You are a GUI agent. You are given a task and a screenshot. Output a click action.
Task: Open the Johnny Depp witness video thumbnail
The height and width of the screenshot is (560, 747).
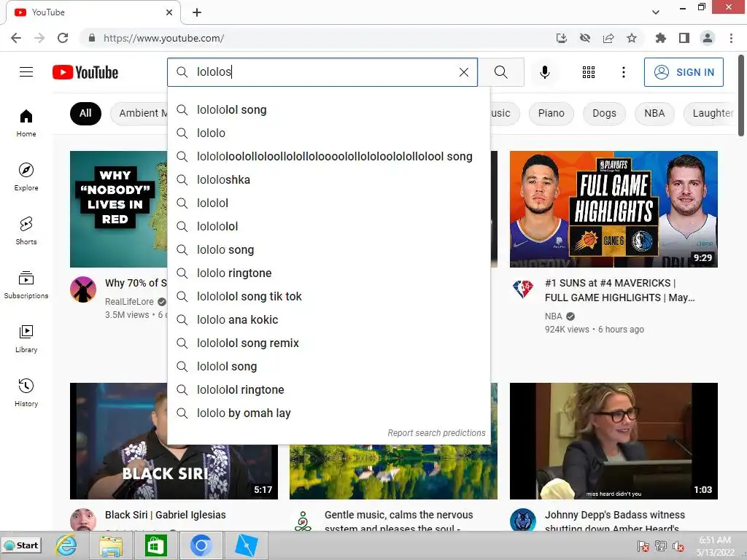[x=614, y=441]
